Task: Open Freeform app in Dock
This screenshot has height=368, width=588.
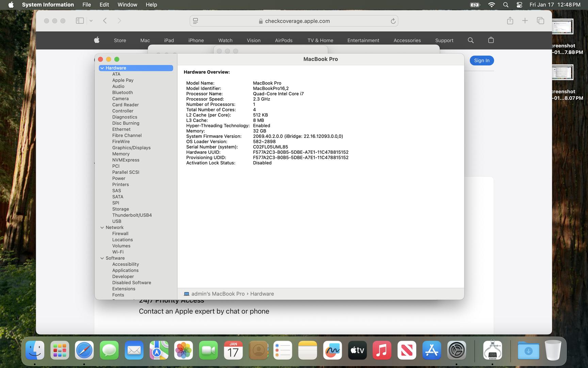Action: 332,350
